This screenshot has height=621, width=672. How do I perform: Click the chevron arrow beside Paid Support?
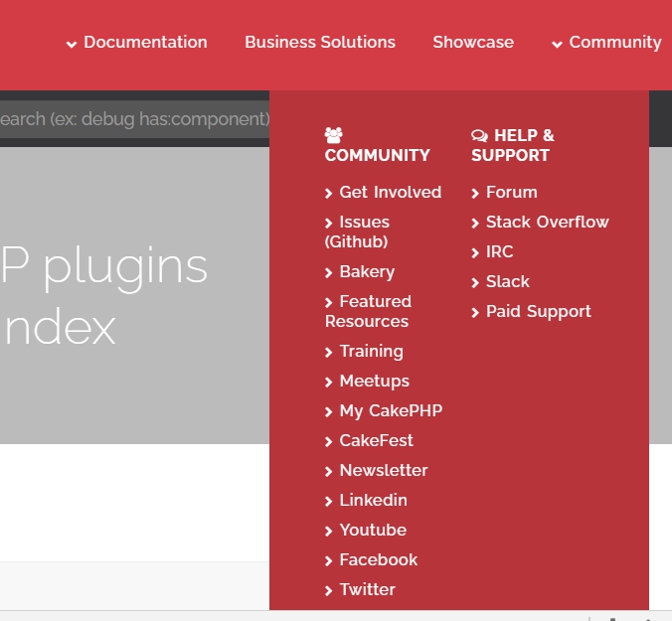pos(475,313)
